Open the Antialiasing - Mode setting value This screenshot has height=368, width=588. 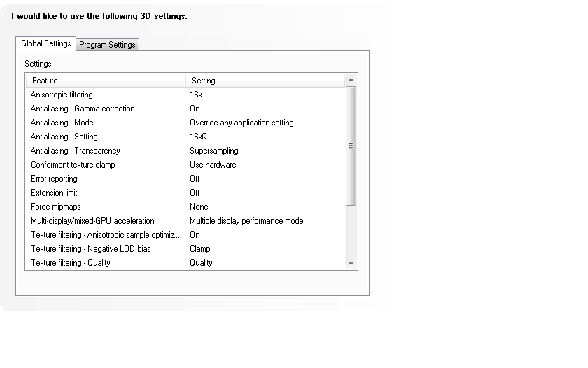point(241,123)
